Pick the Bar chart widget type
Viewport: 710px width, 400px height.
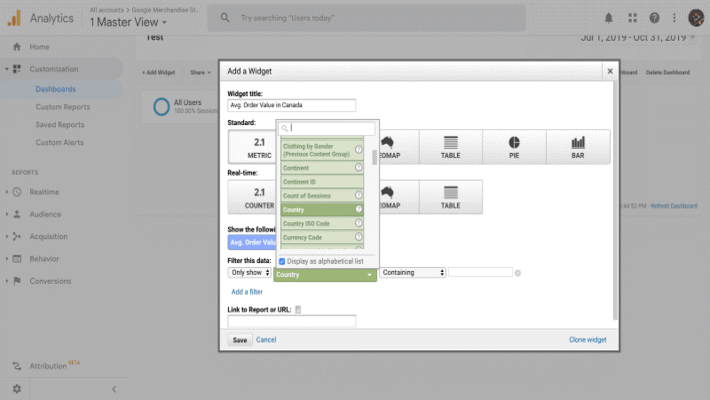578,147
